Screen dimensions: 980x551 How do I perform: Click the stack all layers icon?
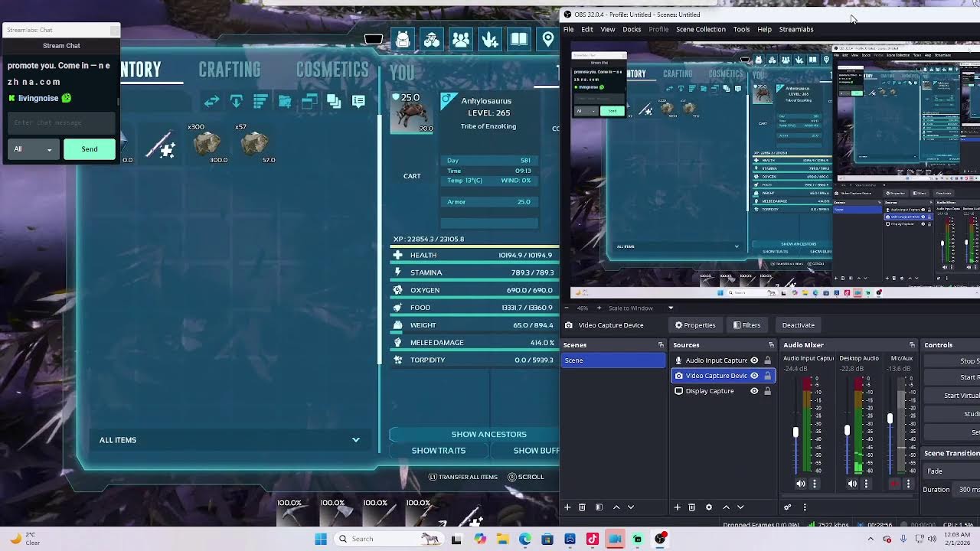click(x=334, y=101)
